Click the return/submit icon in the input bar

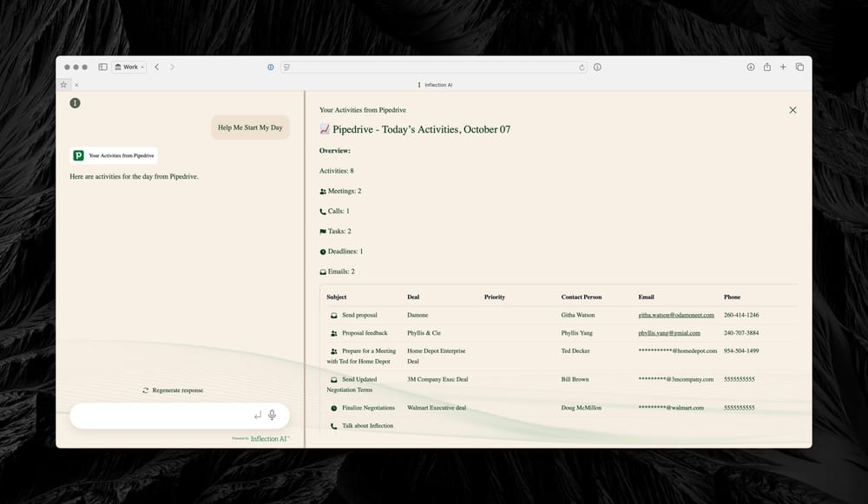pos(257,415)
